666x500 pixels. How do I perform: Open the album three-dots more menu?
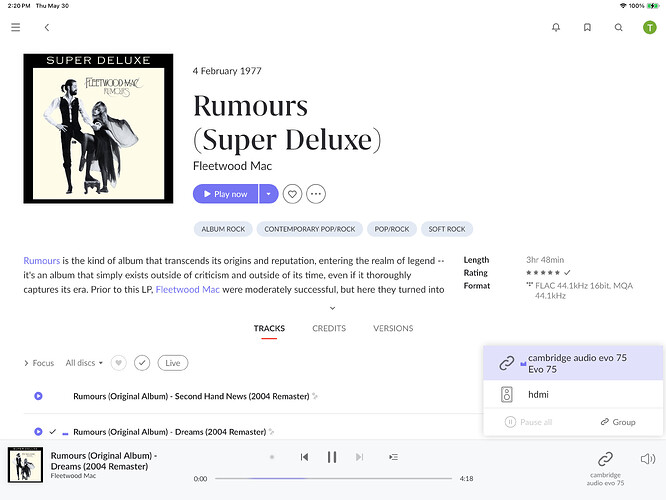[x=316, y=194]
